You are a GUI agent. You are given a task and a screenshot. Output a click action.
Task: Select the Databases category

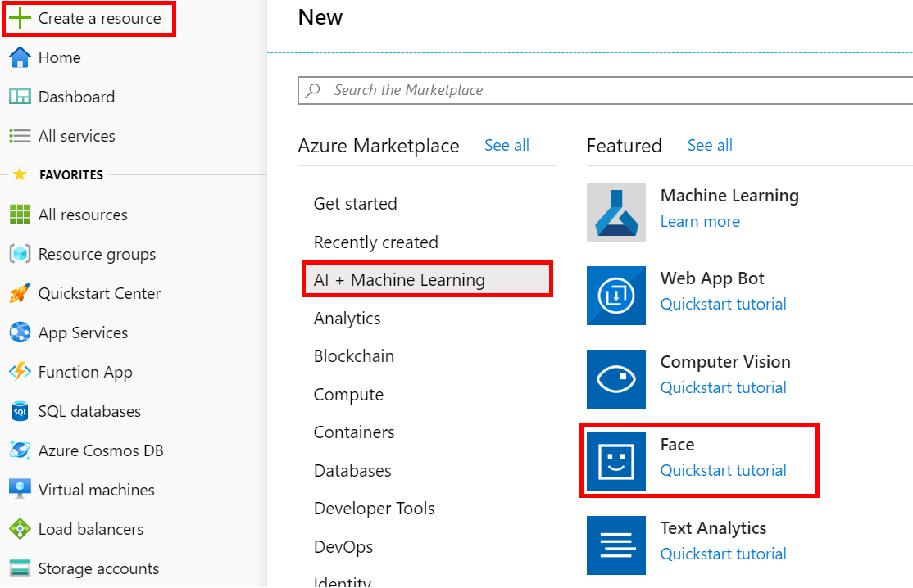tap(352, 471)
